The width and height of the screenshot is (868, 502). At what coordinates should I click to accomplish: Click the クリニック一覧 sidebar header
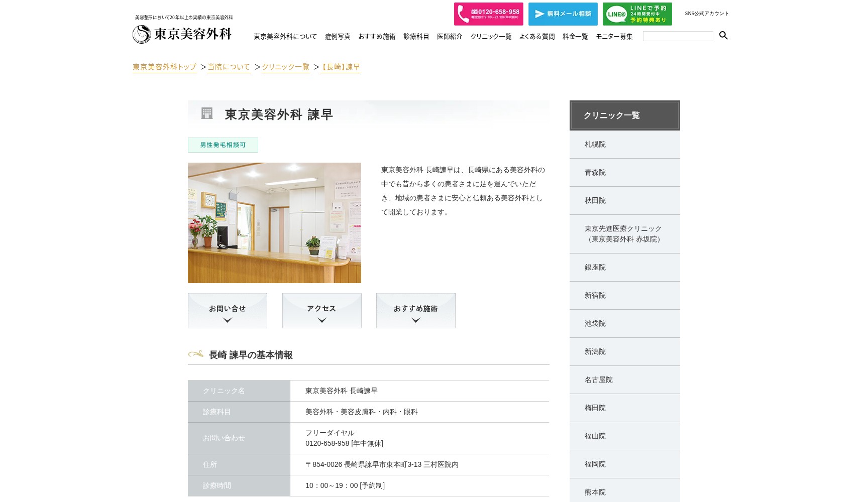point(625,115)
